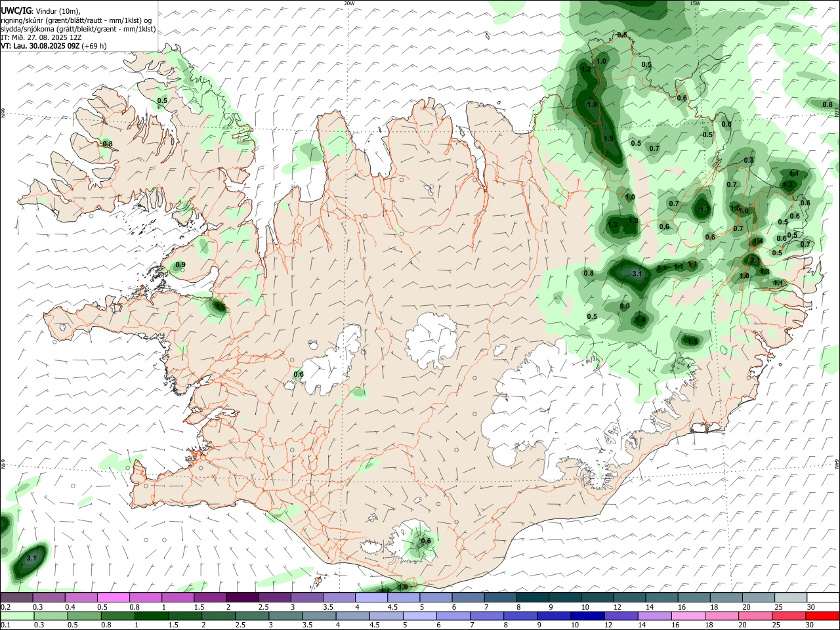Click the 3.1 value in the southwest ocean

click(31, 558)
